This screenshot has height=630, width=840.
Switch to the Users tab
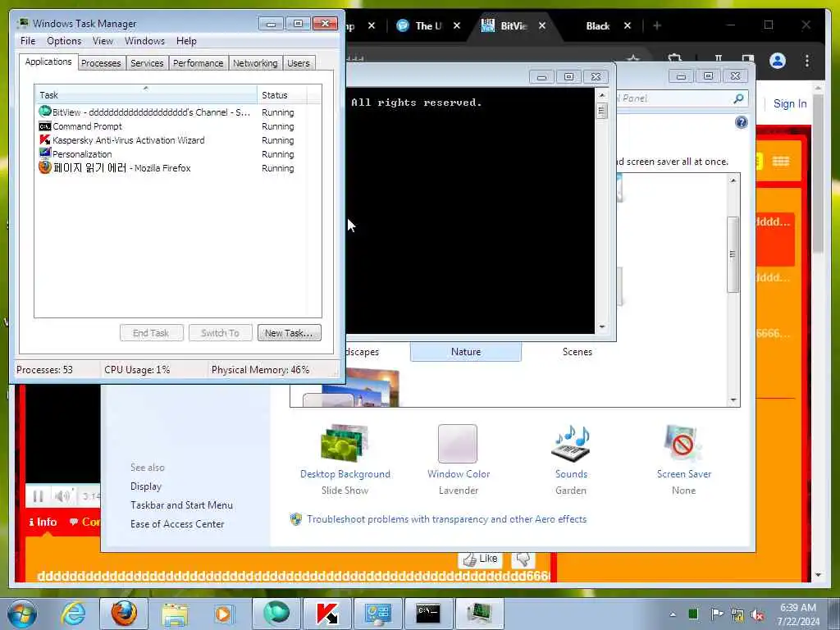[x=299, y=63]
